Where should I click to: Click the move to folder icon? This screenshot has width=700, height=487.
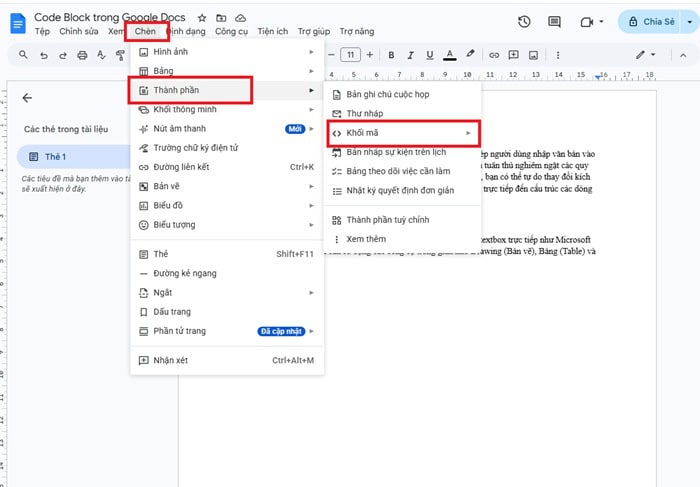click(221, 18)
